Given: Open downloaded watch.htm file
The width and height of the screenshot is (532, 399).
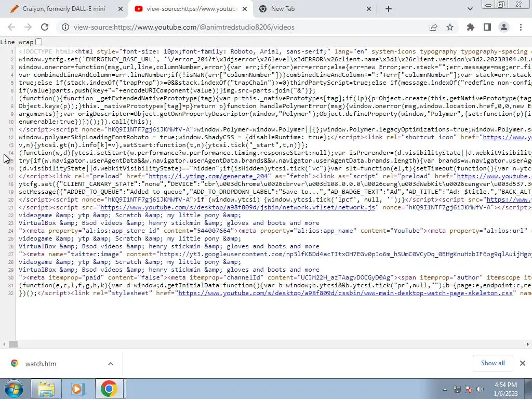Looking at the screenshot, I should coord(41,364).
